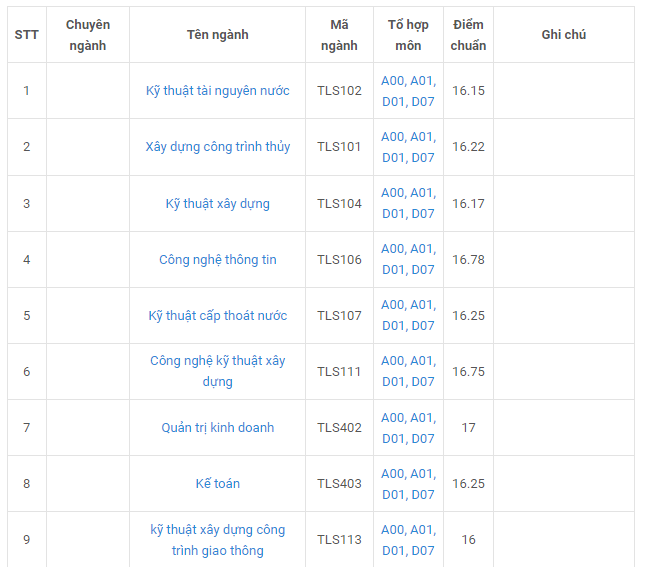This screenshot has height=567, width=647.
Task: Select the TLS111 code cell
Action: click(x=339, y=372)
